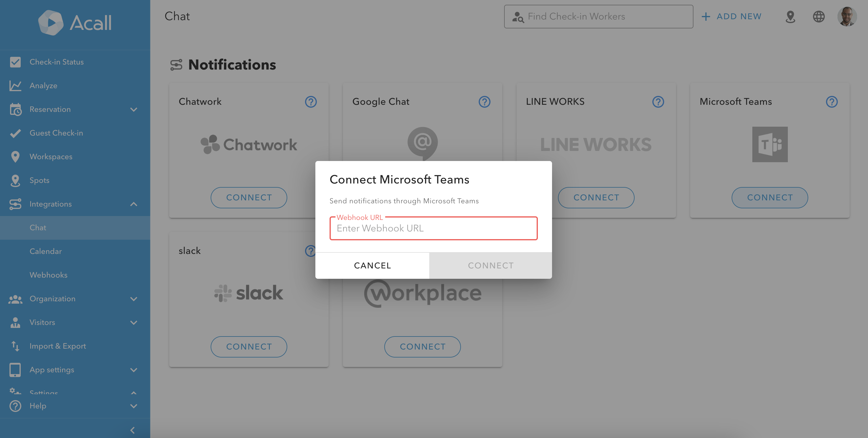Screen dimensions: 868x438
Task: Open the Chat integrations submenu item
Action: click(x=75, y=228)
